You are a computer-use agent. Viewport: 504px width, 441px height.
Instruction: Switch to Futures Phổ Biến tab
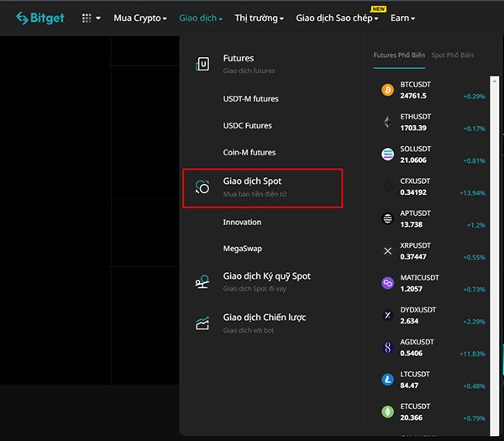pos(399,55)
